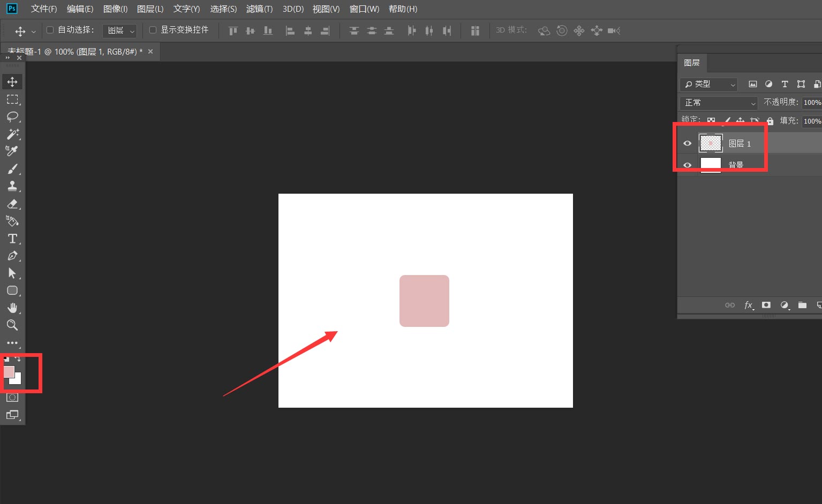Open the 图层 auto-select target dropdown
This screenshot has height=504, width=822.
coord(120,31)
